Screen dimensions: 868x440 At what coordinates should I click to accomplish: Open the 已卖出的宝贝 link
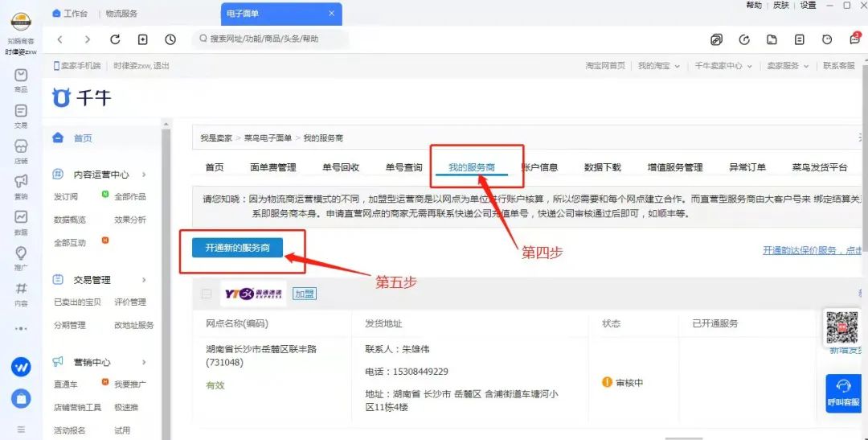coord(77,302)
